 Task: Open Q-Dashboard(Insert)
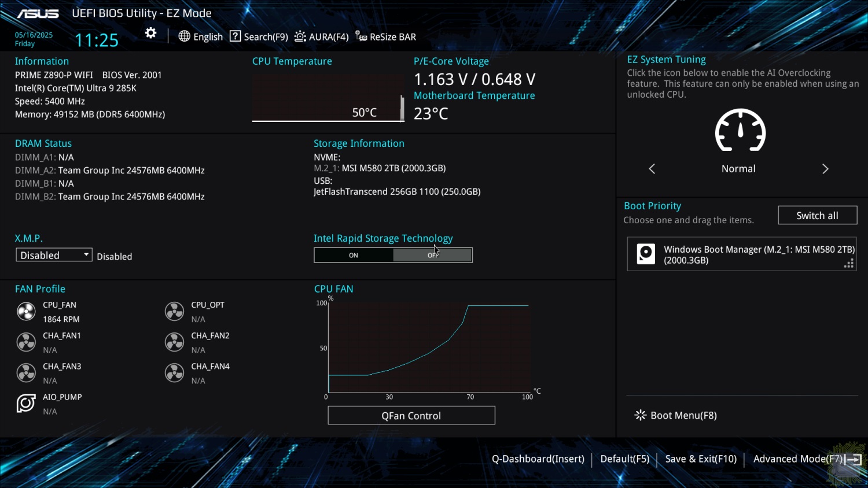[x=538, y=459]
